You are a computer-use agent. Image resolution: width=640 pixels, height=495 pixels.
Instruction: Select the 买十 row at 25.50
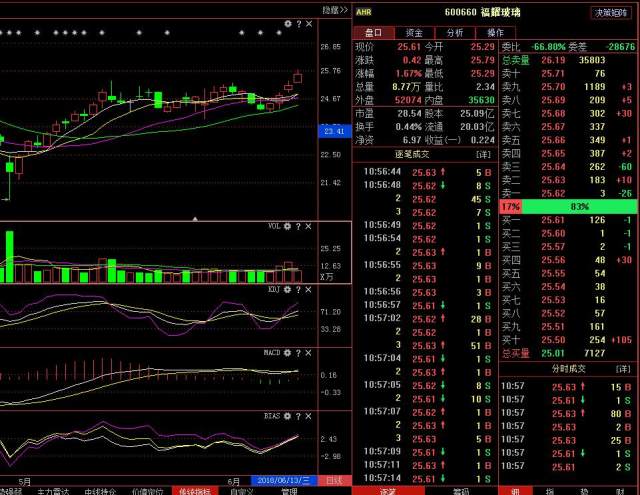pos(568,340)
